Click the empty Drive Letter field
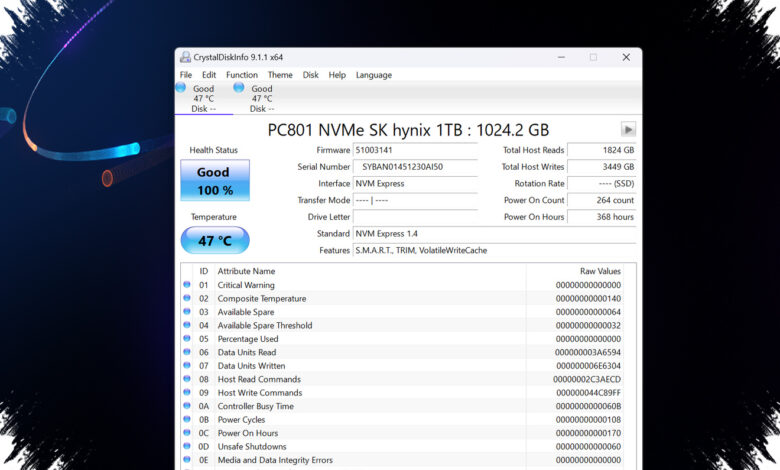 (x=415, y=217)
